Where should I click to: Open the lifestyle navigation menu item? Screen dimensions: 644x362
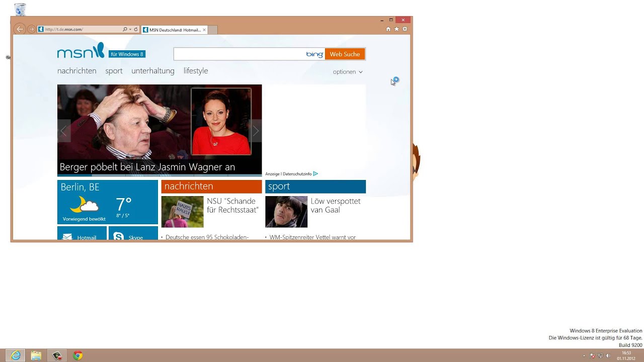click(196, 71)
